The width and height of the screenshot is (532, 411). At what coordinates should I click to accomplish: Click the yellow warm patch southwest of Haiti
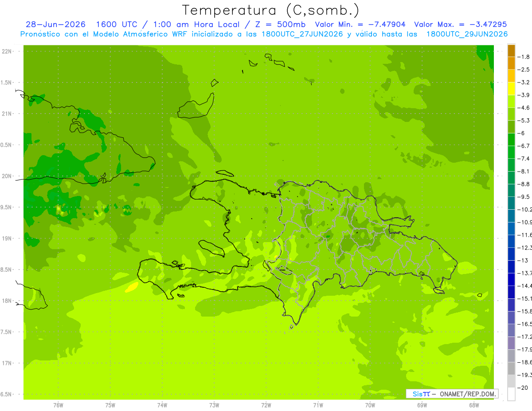click(131, 287)
